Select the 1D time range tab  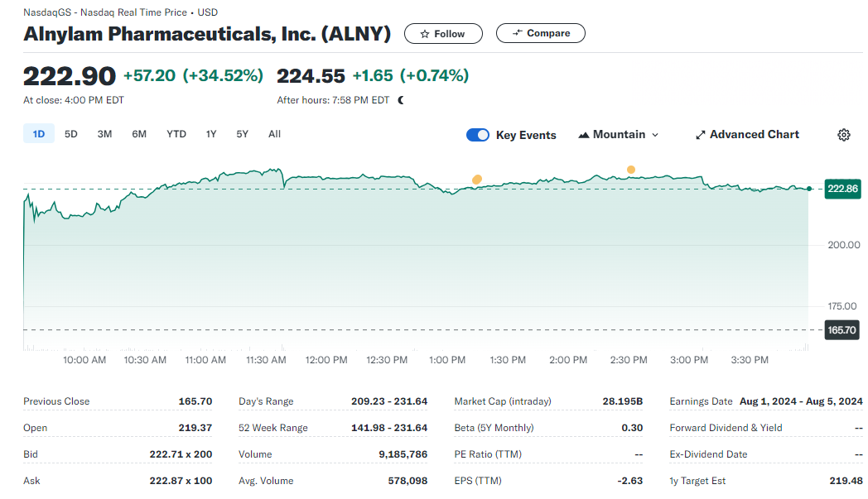point(38,134)
